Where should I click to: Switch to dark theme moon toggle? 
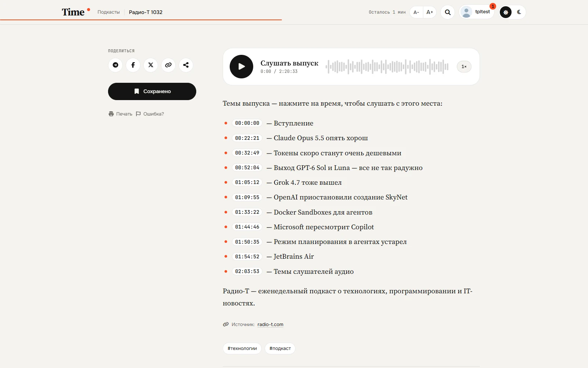click(519, 12)
